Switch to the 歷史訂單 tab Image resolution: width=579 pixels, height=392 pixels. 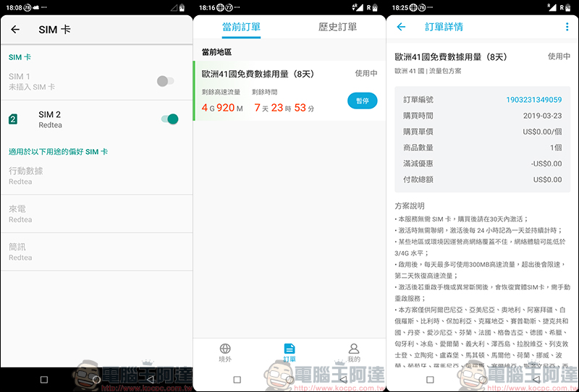pos(337,27)
